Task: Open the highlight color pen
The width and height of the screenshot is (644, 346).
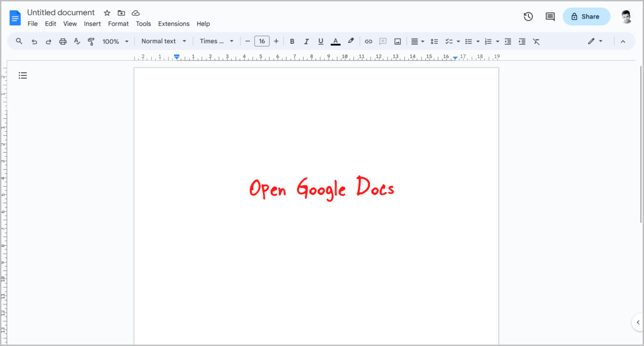Action: 351,41
